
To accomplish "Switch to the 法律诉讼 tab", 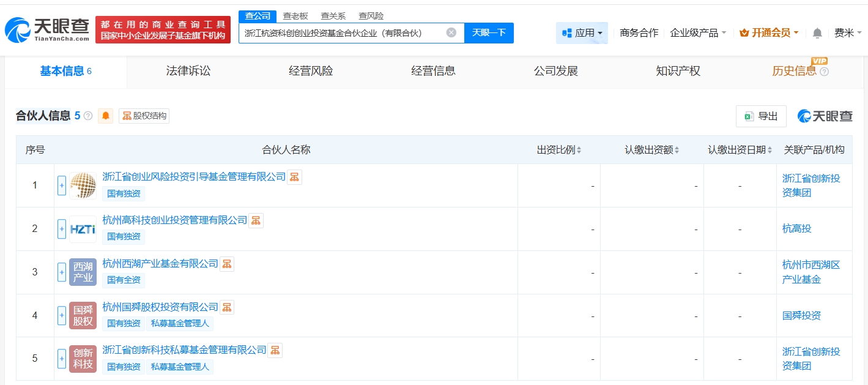I will [188, 71].
